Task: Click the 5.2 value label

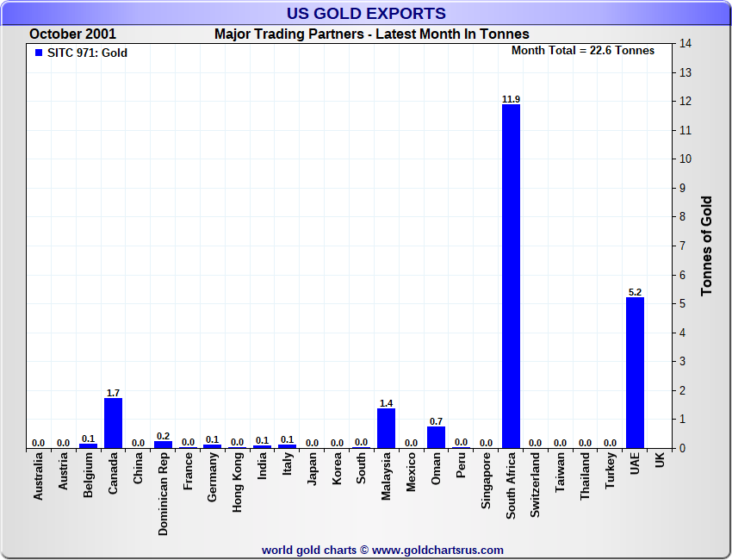Action: [x=635, y=292]
